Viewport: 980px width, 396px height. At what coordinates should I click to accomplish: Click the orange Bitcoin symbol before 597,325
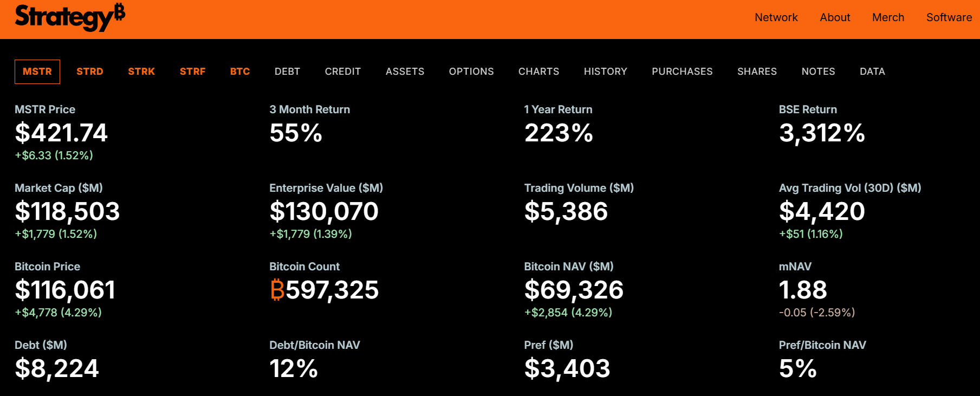(x=277, y=290)
